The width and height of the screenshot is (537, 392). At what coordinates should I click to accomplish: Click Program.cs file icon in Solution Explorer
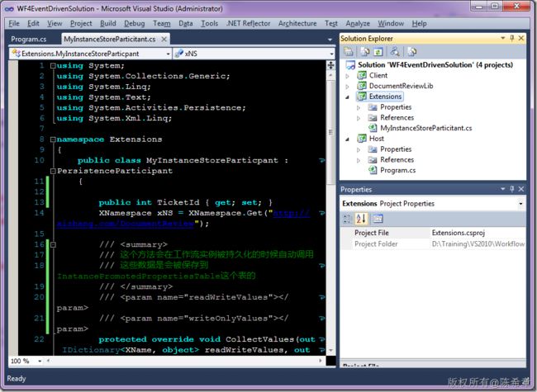(373, 170)
